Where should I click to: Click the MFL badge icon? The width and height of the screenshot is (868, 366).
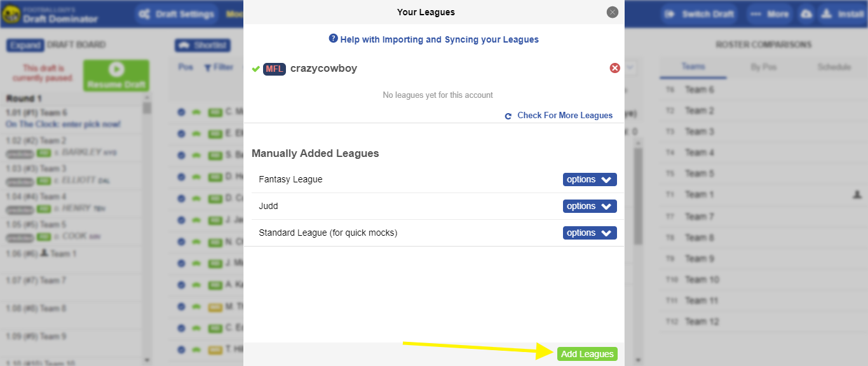tap(275, 69)
